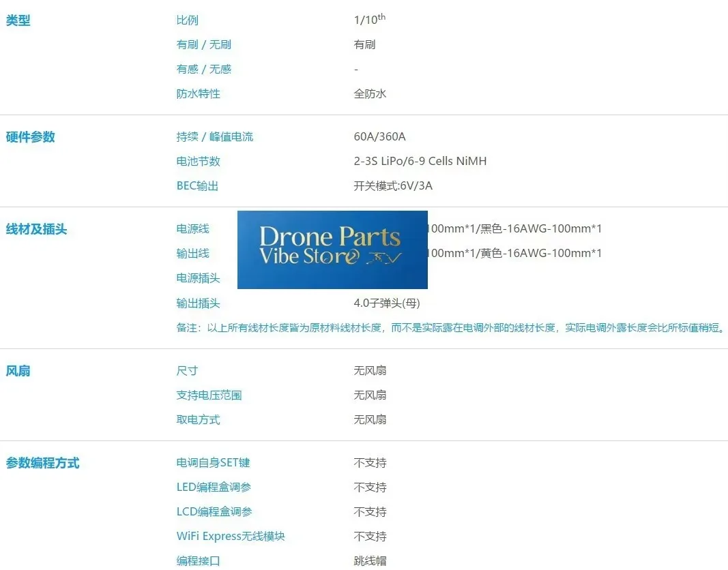Viewport: 728px width, 570px height.
Task: Click the WiFi Express无线模块 label
Action: (x=231, y=536)
